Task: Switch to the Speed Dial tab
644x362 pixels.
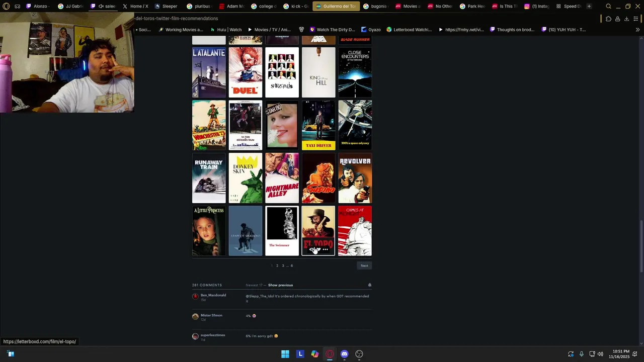Action: (x=569, y=6)
